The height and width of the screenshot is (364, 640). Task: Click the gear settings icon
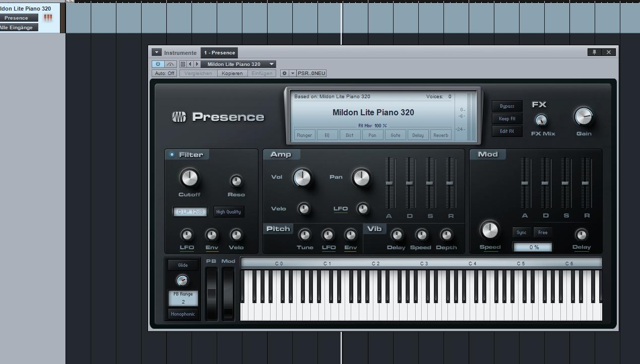284,73
